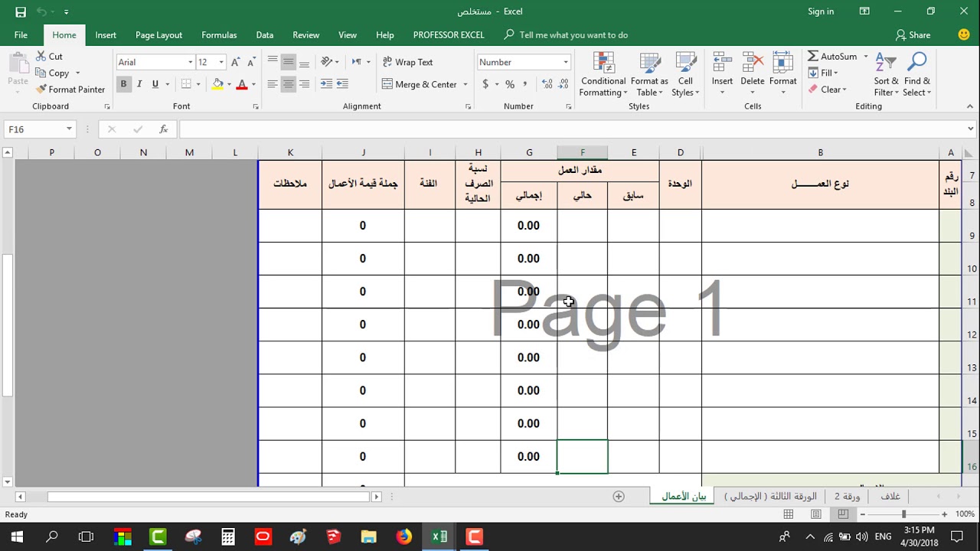The width and height of the screenshot is (980, 551).
Task: Apply accounting dollar number format
Action: click(485, 84)
